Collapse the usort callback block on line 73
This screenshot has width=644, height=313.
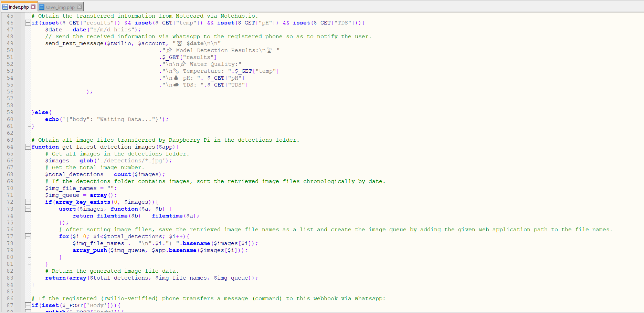point(28,209)
